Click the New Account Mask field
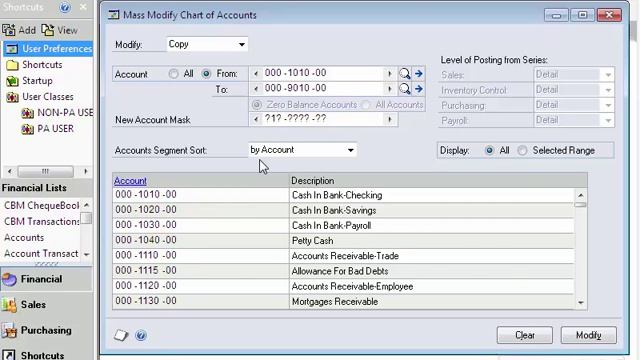640x360 pixels. [x=322, y=119]
